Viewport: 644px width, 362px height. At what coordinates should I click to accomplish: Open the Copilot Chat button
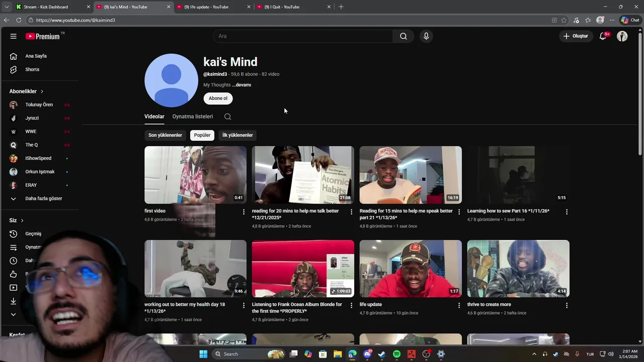point(630,20)
